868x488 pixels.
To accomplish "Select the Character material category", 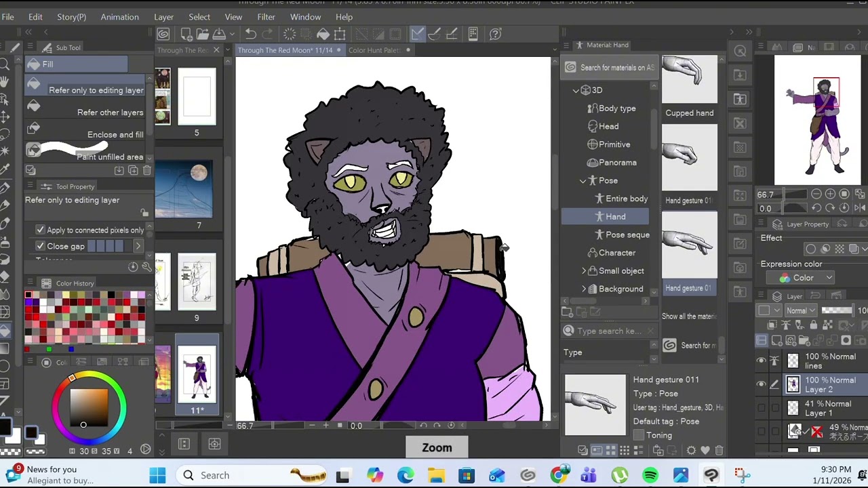I will [x=612, y=253].
